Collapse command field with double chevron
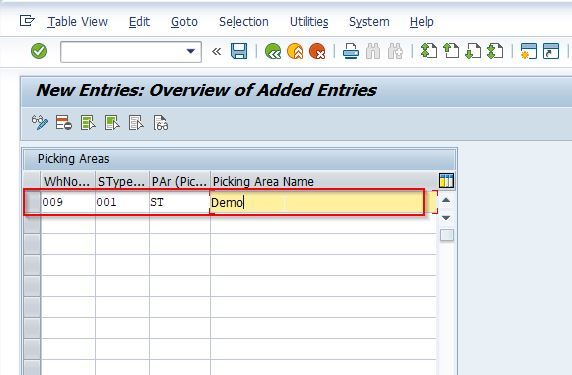The width and height of the screenshot is (572, 375). coord(216,51)
